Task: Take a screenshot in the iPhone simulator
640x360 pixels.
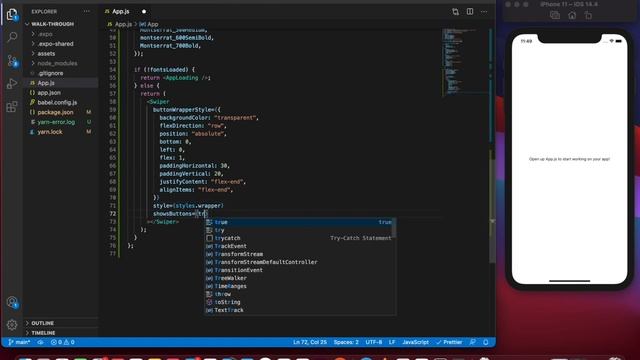Action: click(x=555, y=16)
